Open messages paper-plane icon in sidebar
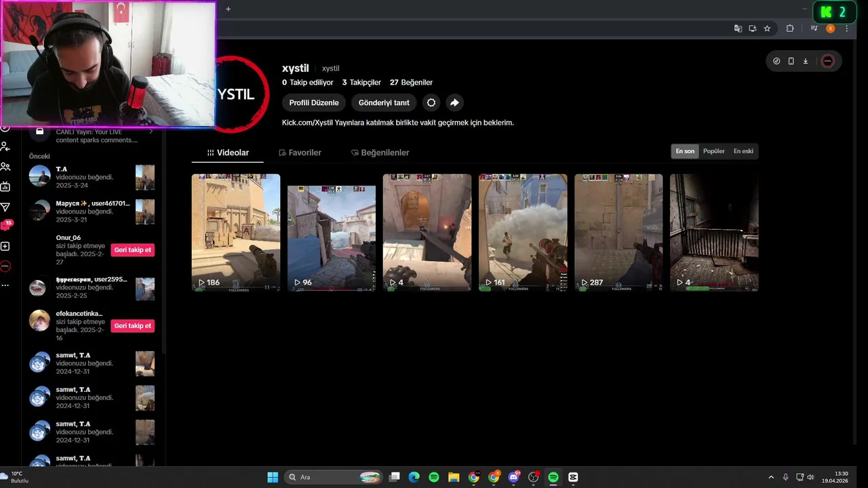This screenshot has width=868, height=488. [x=5, y=207]
